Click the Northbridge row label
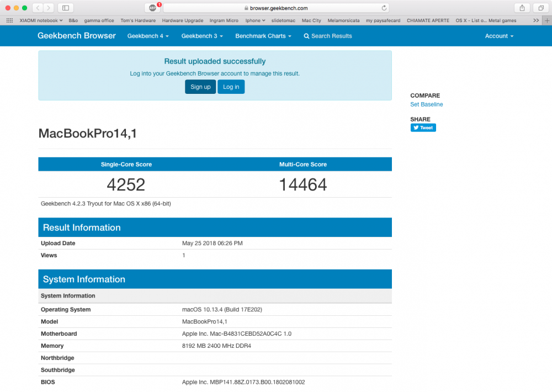Viewport: 552px width, 392px height. coord(57,358)
